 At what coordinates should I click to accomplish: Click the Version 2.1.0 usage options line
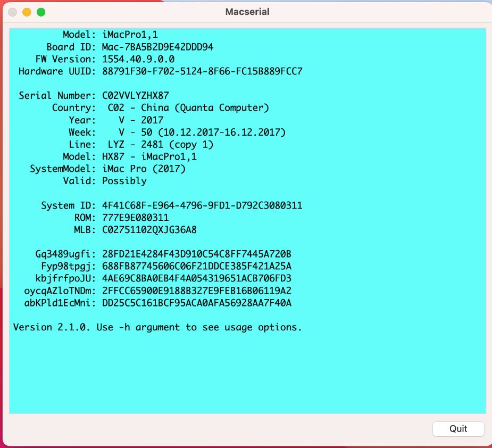[157, 327]
